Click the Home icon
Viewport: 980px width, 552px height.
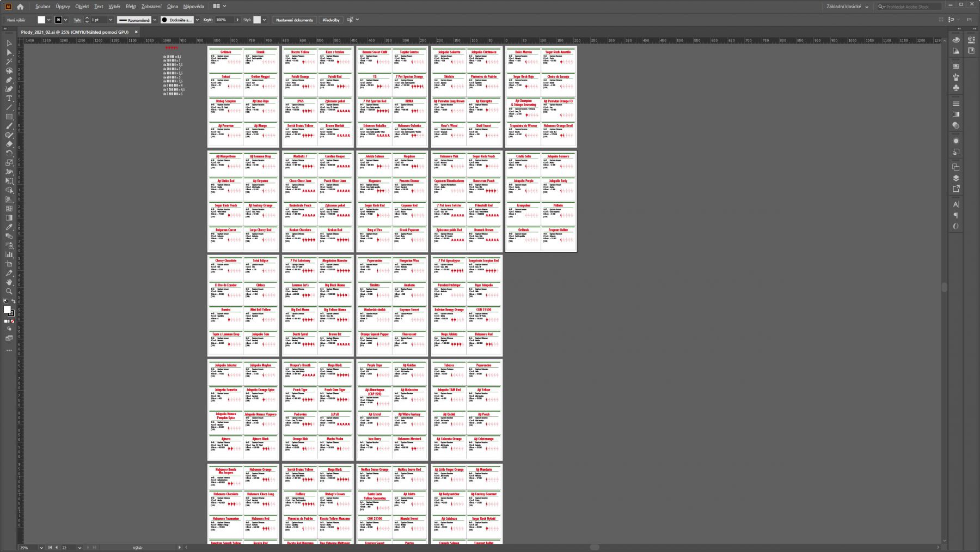(x=20, y=7)
